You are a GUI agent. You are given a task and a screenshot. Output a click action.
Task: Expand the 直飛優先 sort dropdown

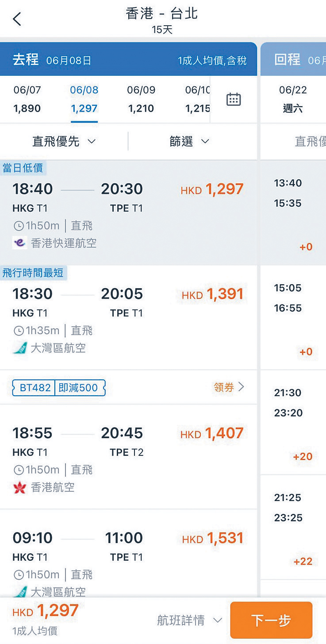(x=64, y=141)
